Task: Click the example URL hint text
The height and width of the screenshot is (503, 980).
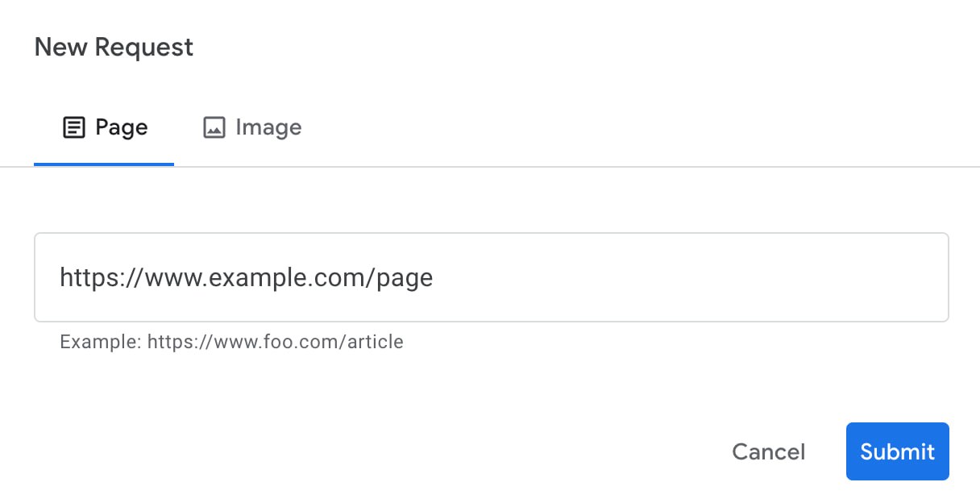Action: click(231, 342)
